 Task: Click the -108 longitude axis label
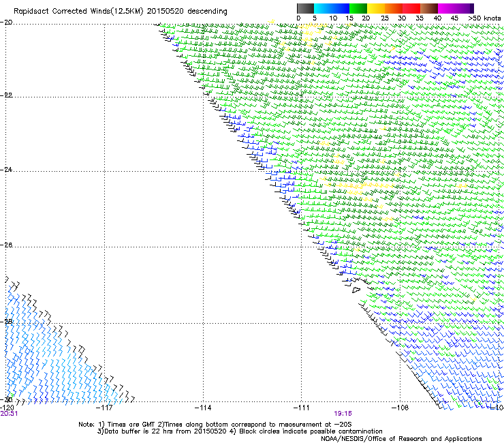click(x=400, y=408)
